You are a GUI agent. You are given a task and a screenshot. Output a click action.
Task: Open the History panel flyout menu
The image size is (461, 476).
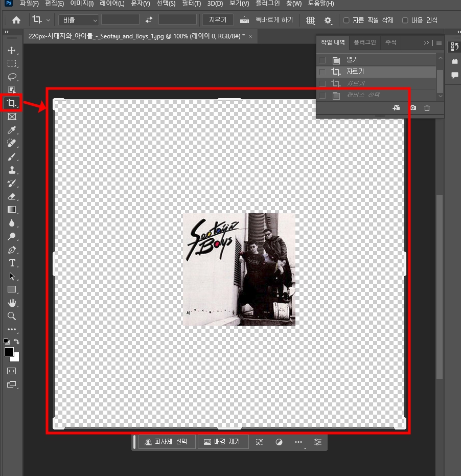pyautogui.click(x=439, y=42)
